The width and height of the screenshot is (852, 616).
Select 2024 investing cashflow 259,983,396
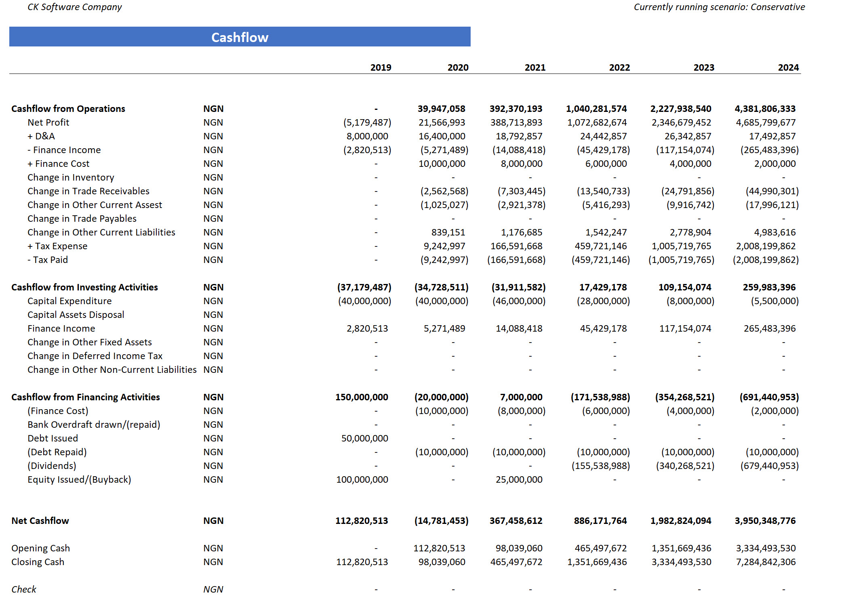pos(769,287)
